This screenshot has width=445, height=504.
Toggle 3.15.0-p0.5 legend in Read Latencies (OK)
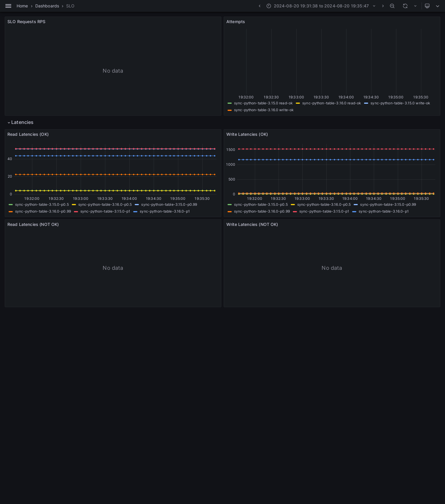[x=42, y=205]
